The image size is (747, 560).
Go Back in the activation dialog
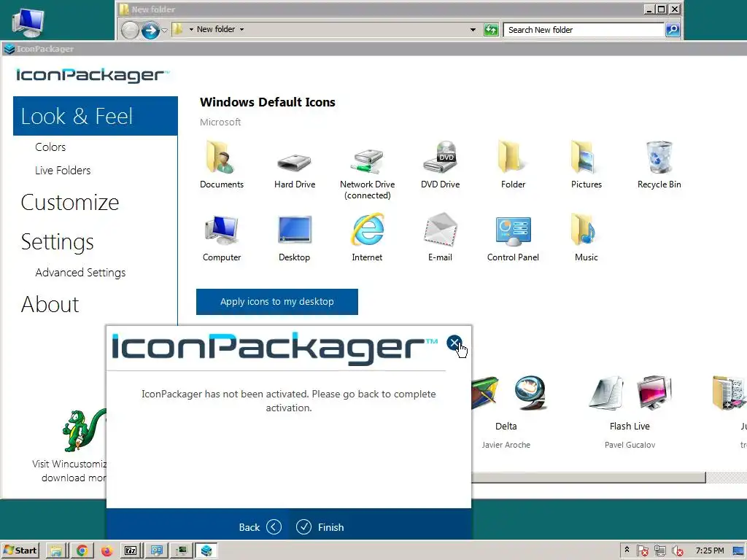260,527
